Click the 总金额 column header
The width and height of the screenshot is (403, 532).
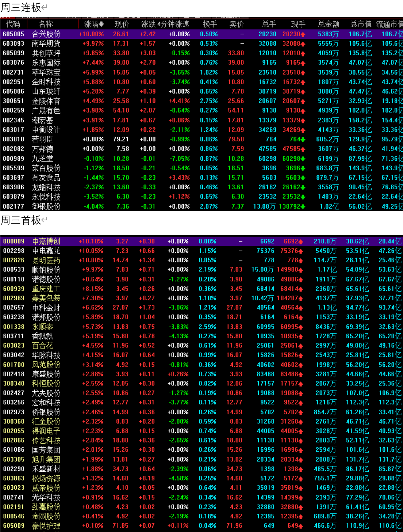pyautogui.click(x=329, y=24)
